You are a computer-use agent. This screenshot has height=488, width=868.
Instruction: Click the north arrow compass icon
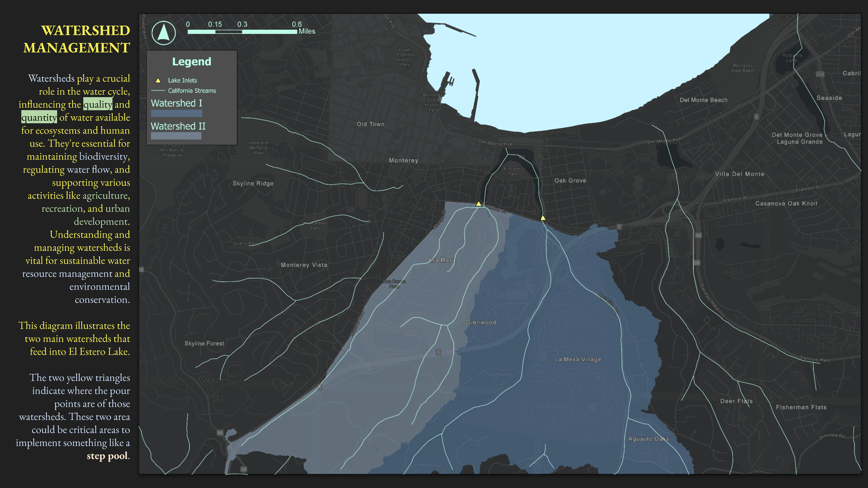point(163,33)
